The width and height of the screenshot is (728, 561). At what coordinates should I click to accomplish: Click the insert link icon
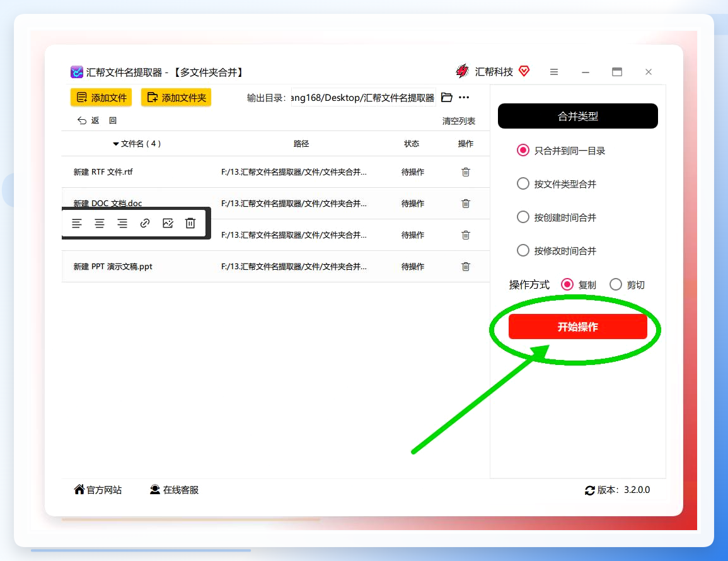pos(145,223)
